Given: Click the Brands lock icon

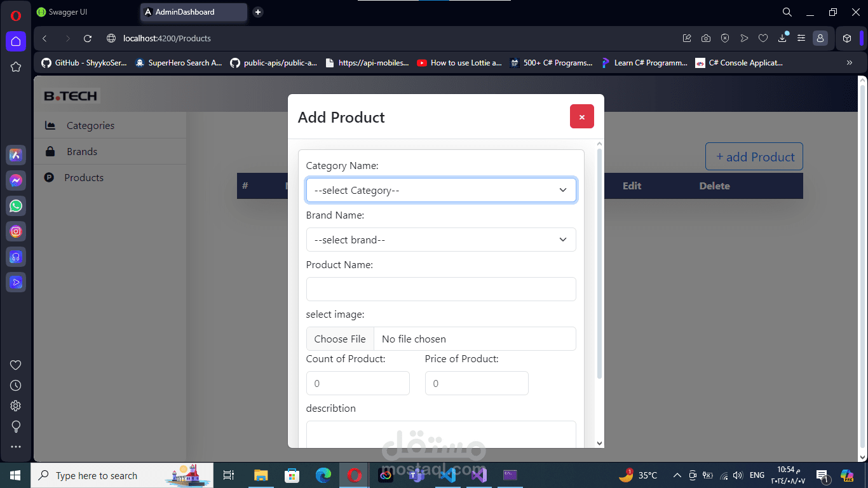Looking at the screenshot, I should 50,151.
